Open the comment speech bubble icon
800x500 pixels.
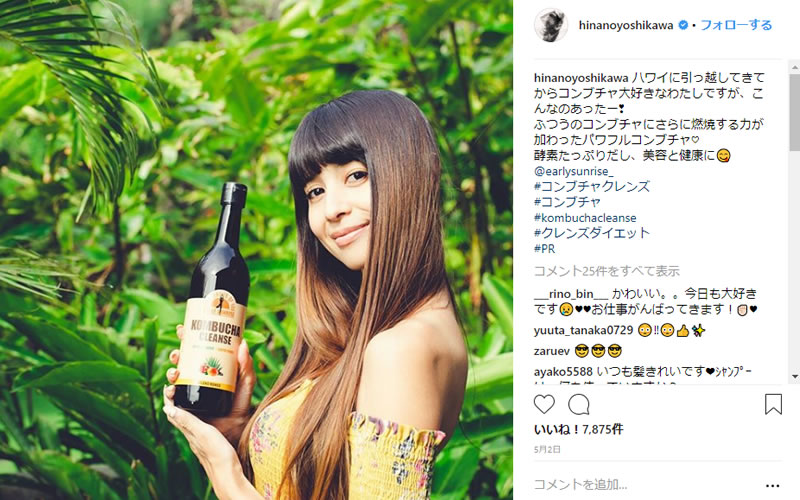[579, 405]
